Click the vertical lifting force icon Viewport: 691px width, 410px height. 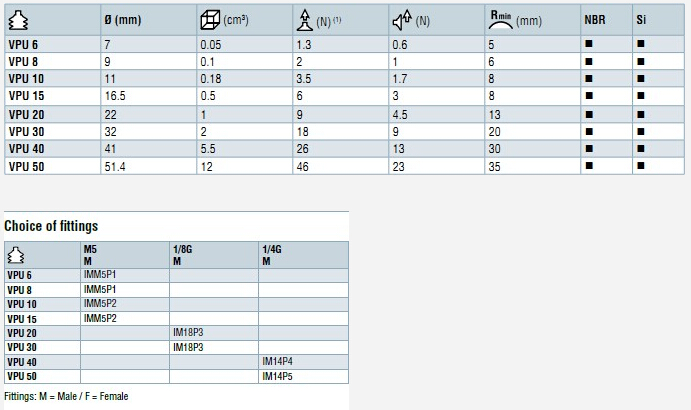[304, 19]
